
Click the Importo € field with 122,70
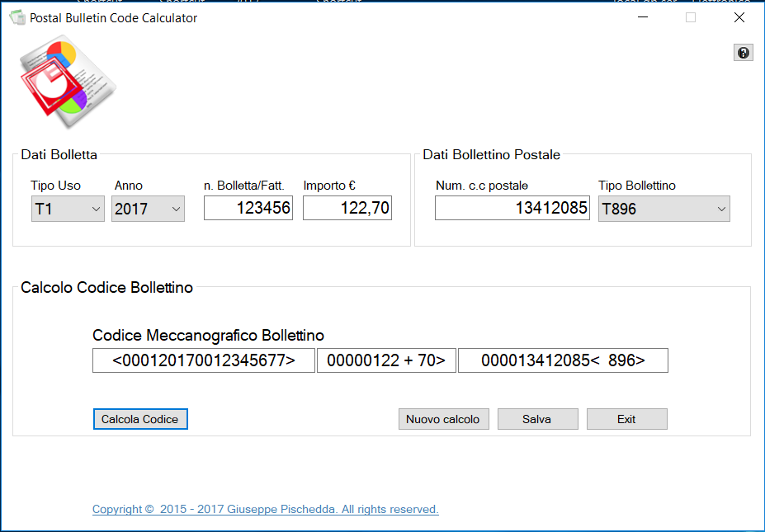(x=347, y=208)
